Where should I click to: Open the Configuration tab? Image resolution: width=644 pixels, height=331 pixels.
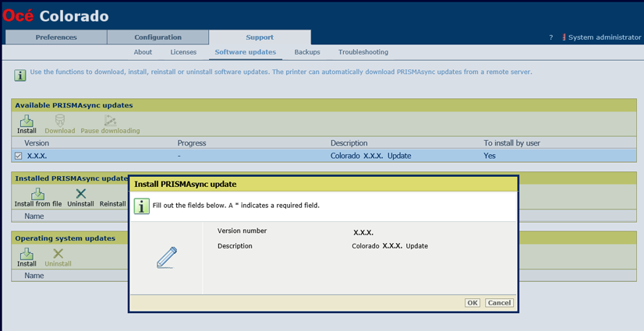(157, 37)
